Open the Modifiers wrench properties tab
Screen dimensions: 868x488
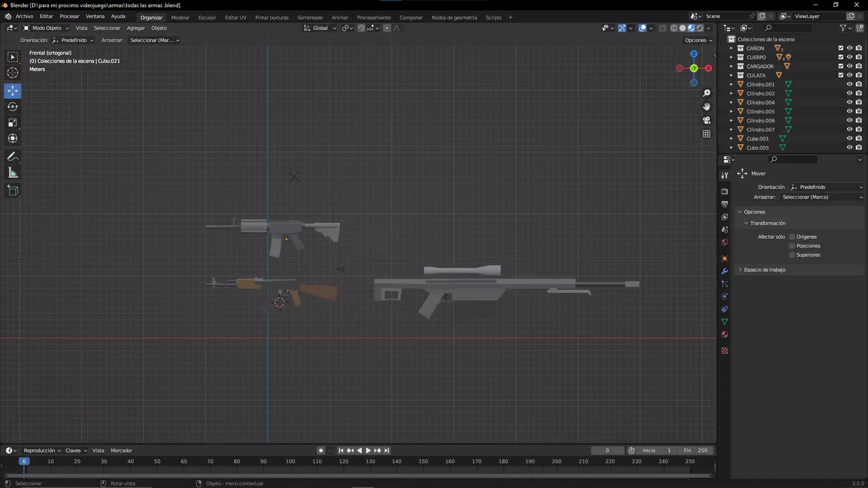725,271
